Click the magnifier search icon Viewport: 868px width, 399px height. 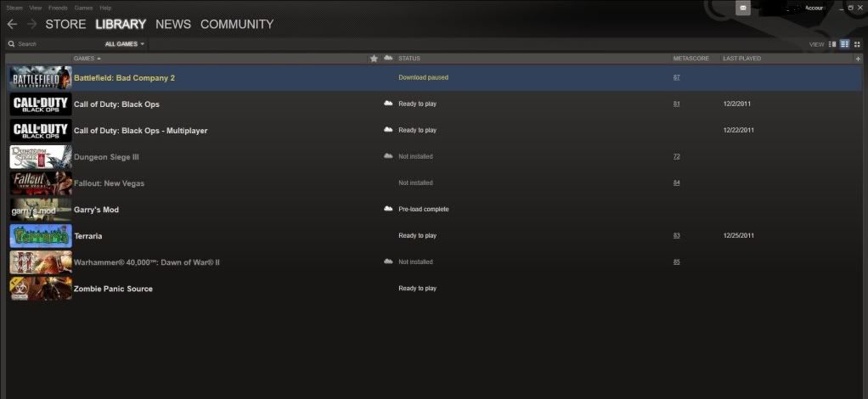pos(11,43)
